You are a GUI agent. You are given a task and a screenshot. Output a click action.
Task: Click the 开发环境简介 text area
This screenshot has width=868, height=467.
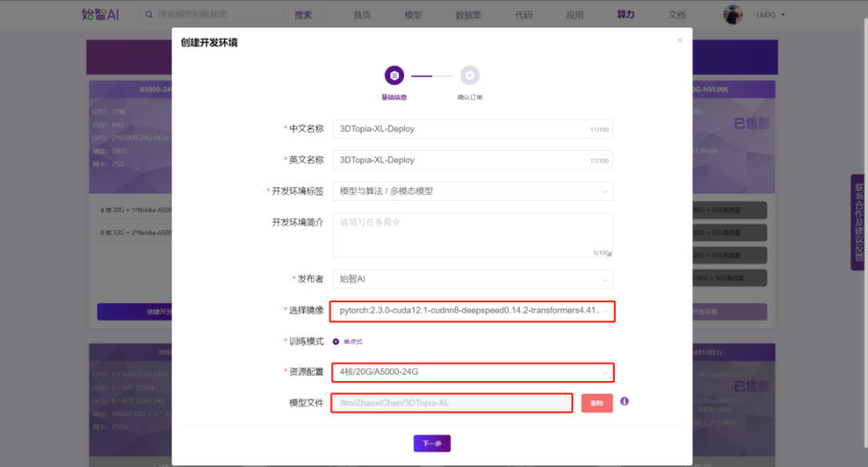[x=473, y=235]
